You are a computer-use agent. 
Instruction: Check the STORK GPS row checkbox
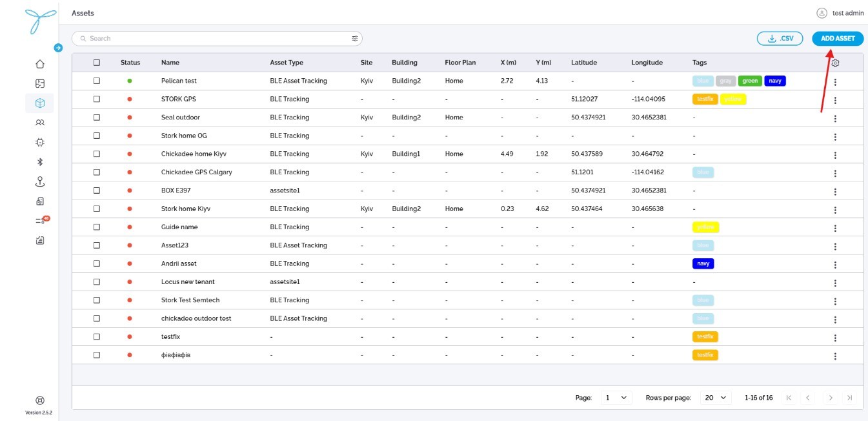click(x=97, y=99)
